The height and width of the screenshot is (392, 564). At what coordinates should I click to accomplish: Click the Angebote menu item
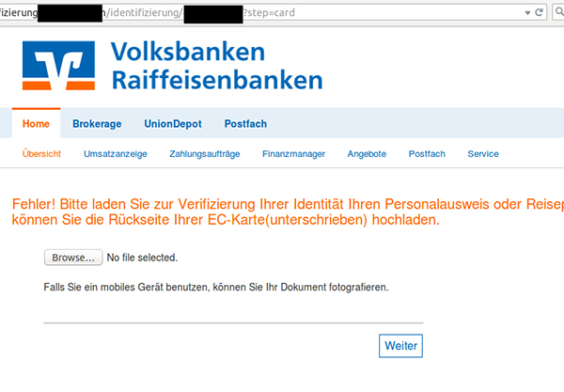click(x=367, y=154)
